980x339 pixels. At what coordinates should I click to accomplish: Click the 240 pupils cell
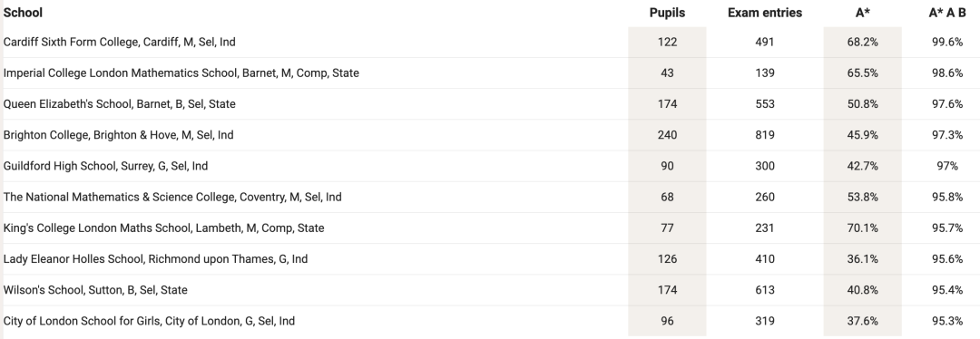(667, 135)
